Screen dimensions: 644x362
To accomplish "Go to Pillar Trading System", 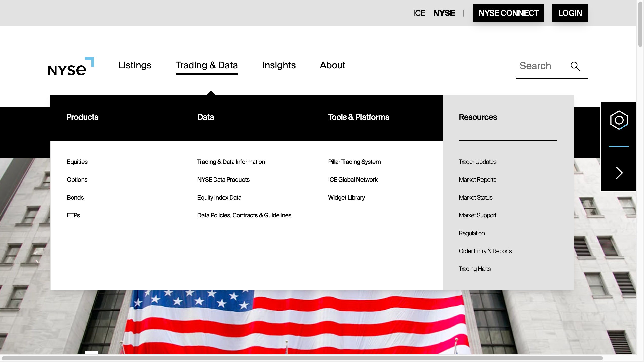I will [354, 162].
